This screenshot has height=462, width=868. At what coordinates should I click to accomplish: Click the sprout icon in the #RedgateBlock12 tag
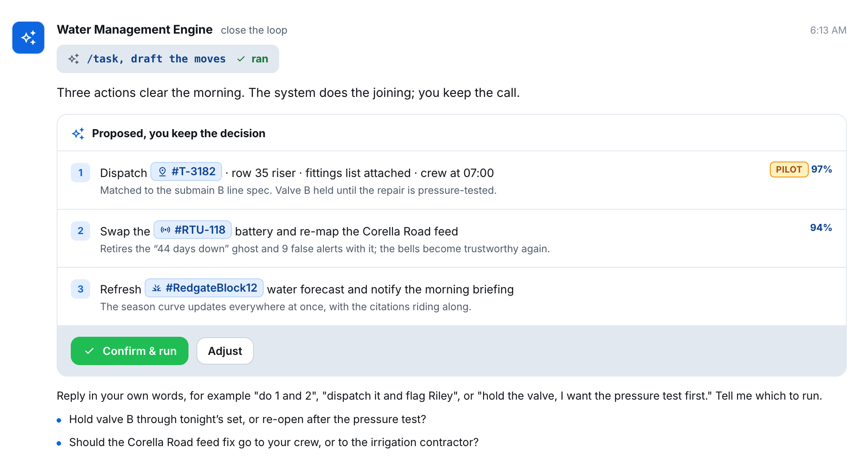pos(157,288)
